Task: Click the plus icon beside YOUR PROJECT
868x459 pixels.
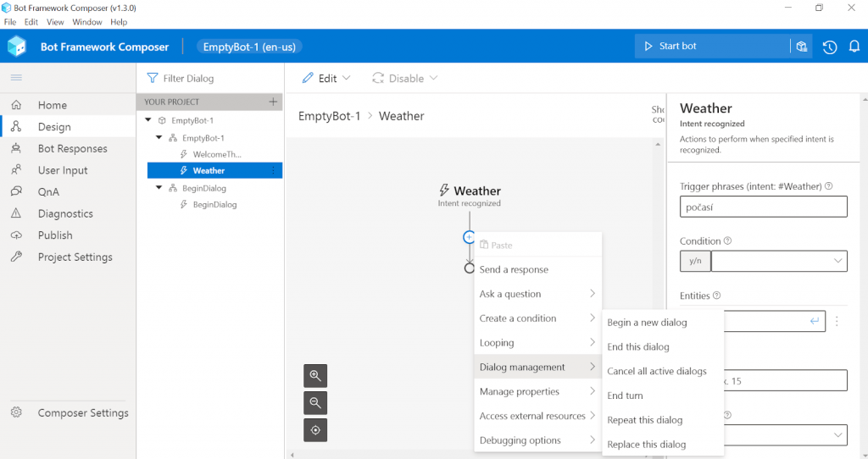Action: 273,102
